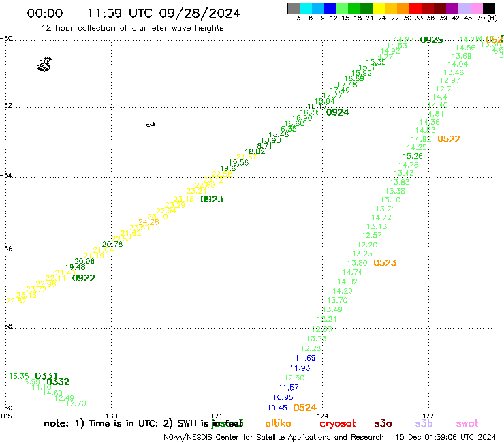Click the '12.50' wave height value
Image resolution: width=504 pixels, height=443 pixels.
(x=294, y=378)
